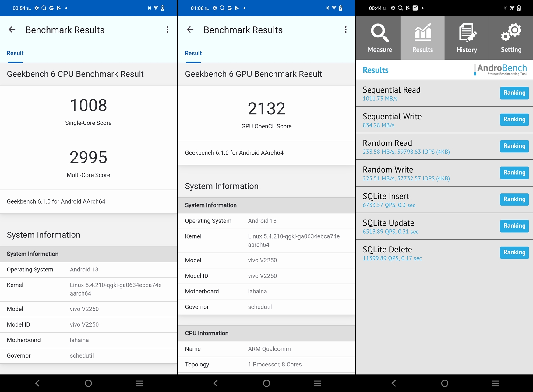Tap settings gear in CPU screen status bar
Image resolution: width=533 pixels, height=392 pixels.
(37, 8)
